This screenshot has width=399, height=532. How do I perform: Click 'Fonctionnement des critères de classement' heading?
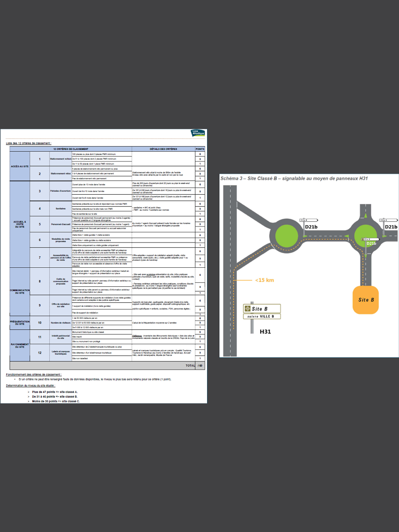tap(34, 375)
